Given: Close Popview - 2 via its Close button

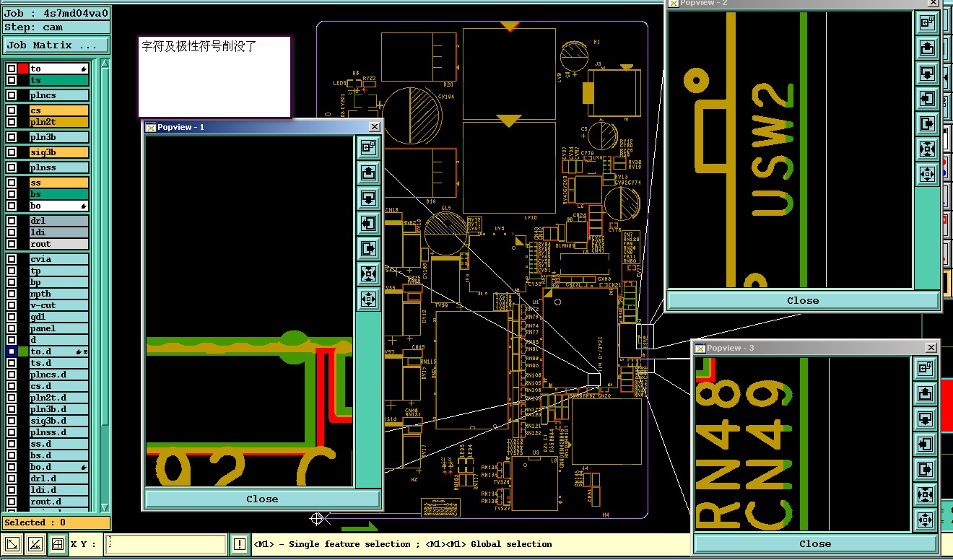Looking at the screenshot, I should coord(803,300).
